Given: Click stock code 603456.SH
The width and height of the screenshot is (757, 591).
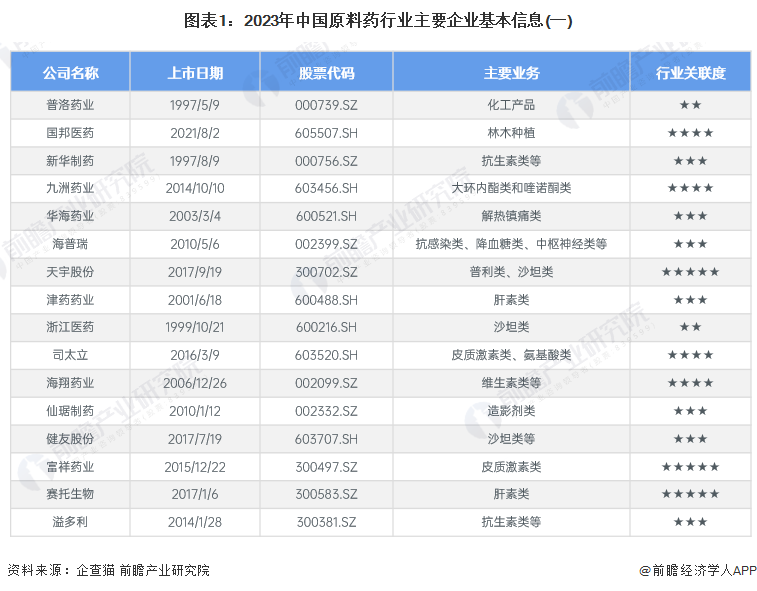Looking at the screenshot, I should (x=326, y=188).
